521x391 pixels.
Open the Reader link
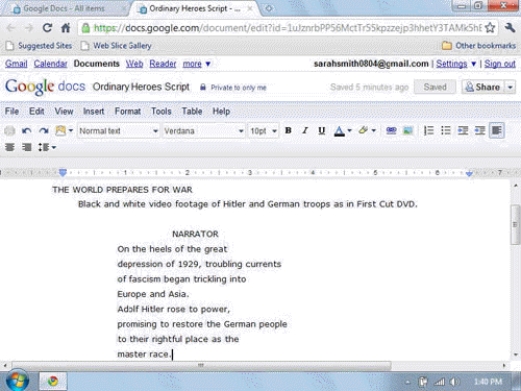tap(163, 64)
